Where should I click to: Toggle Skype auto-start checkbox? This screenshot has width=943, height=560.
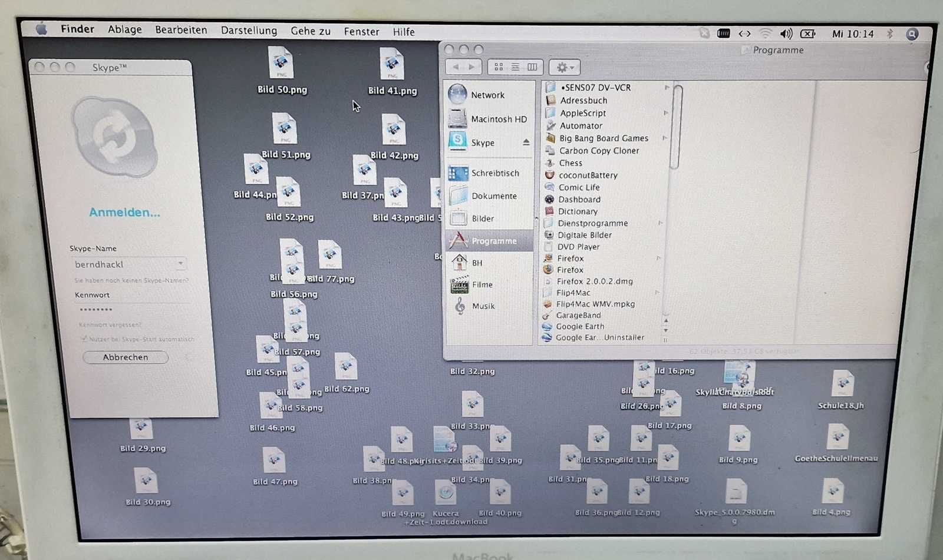tap(84, 339)
